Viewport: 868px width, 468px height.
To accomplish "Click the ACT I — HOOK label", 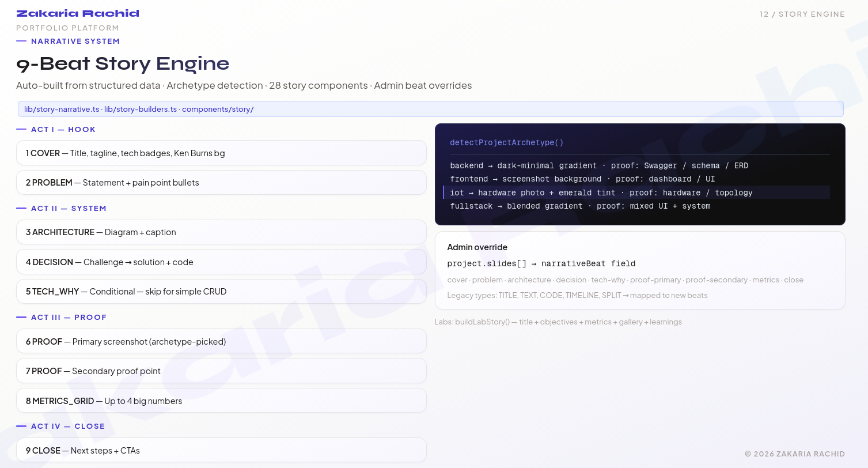I will click(x=63, y=130).
